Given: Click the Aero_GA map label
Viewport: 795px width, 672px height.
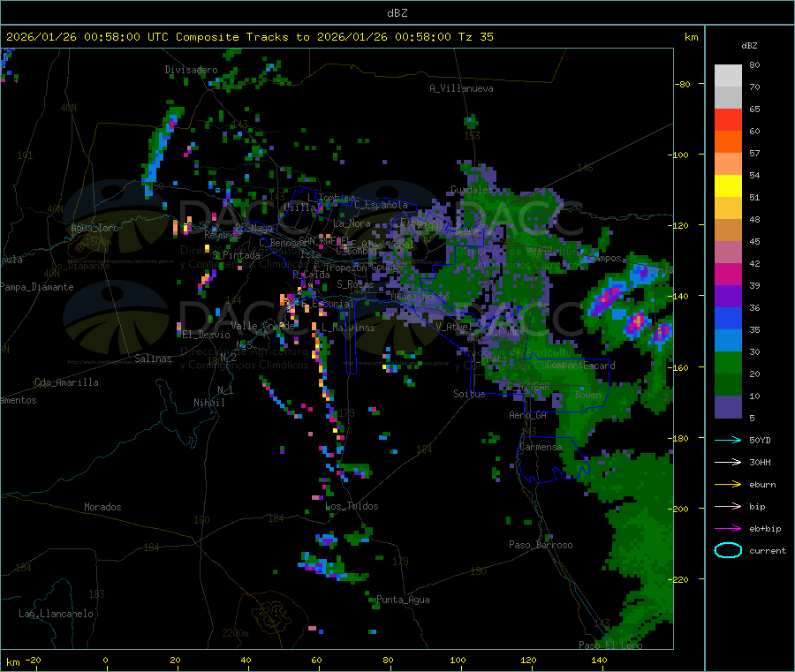Looking at the screenshot, I should 528,415.
